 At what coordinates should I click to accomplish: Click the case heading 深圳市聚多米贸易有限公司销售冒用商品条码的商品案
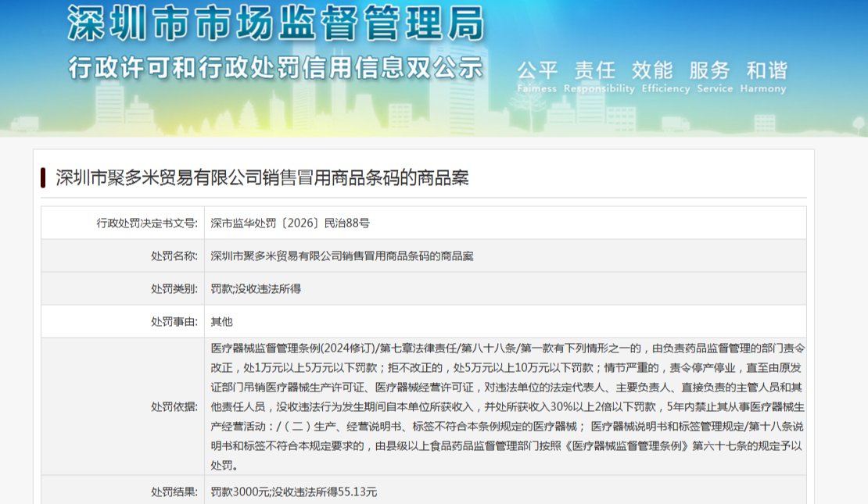pyautogui.click(x=263, y=177)
